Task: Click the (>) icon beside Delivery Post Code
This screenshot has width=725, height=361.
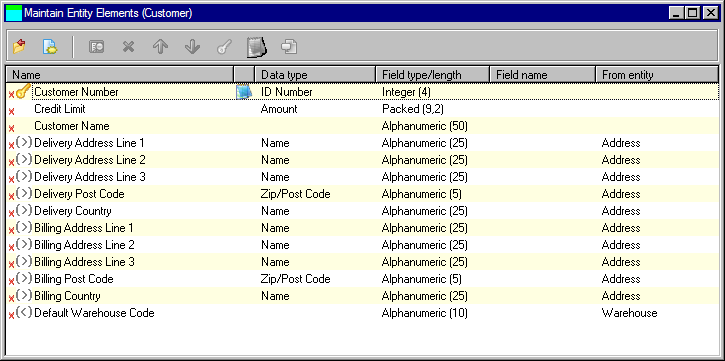Action: [x=24, y=194]
